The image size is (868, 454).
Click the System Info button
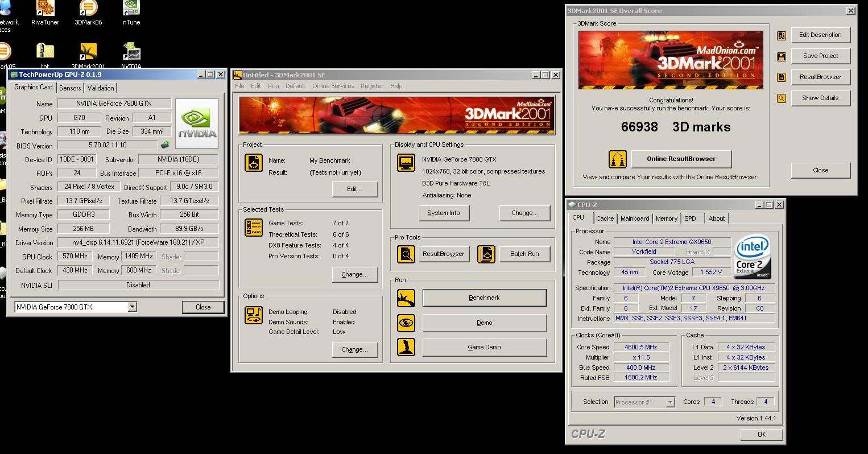443,213
